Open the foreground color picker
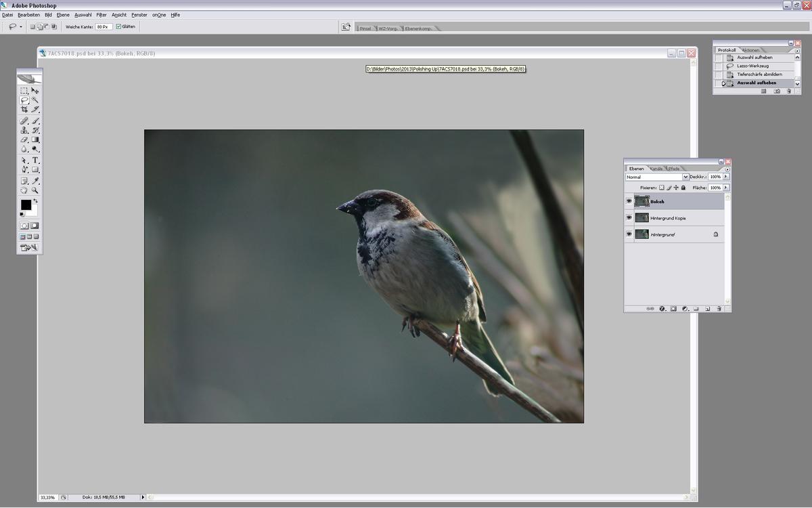Image resolution: width=812 pixels, height=508 pixels. tap(25, 204)
